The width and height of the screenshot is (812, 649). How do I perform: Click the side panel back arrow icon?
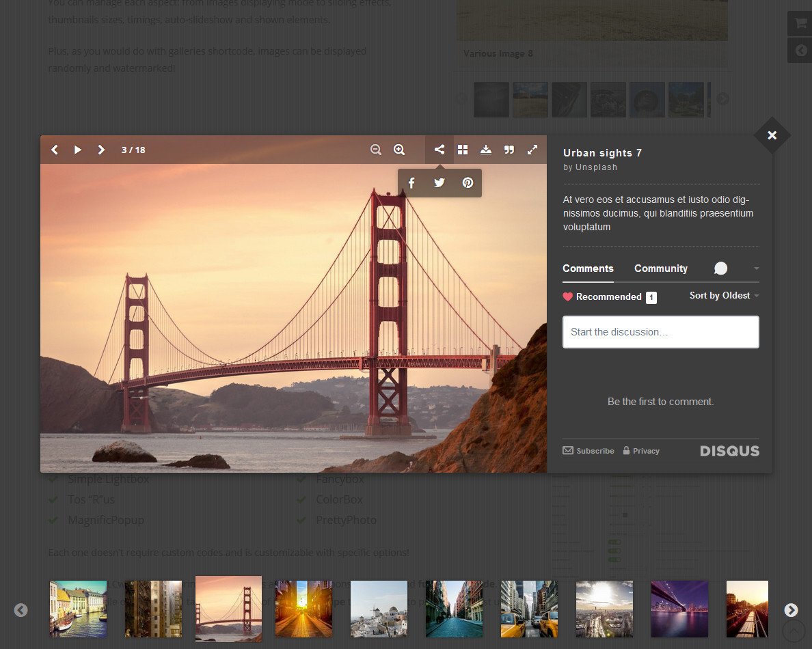[x=800, y=50]
